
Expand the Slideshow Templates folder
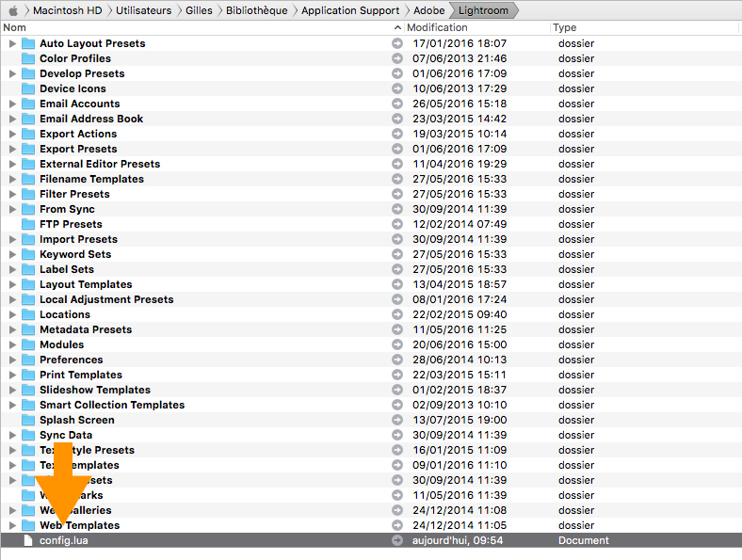click(12, 390)
